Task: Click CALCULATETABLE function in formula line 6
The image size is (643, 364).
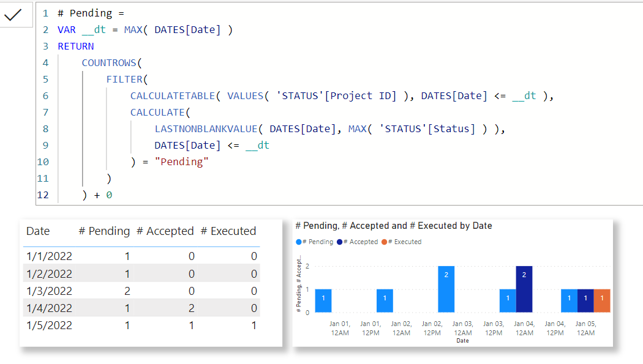Action: [x=173, y=96]
